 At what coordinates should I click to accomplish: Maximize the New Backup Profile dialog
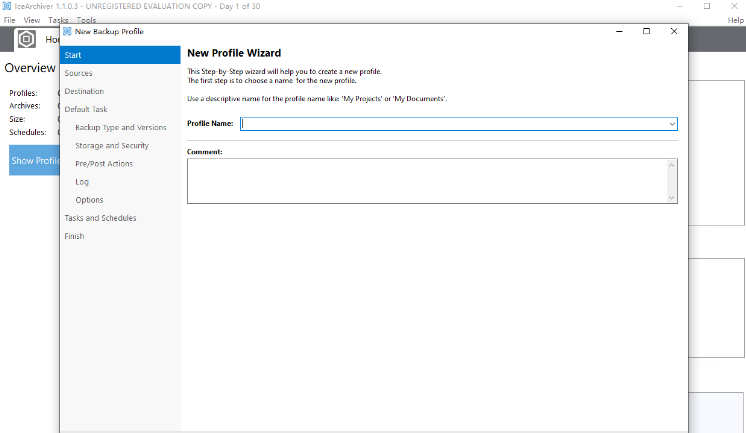pos(646,31)
